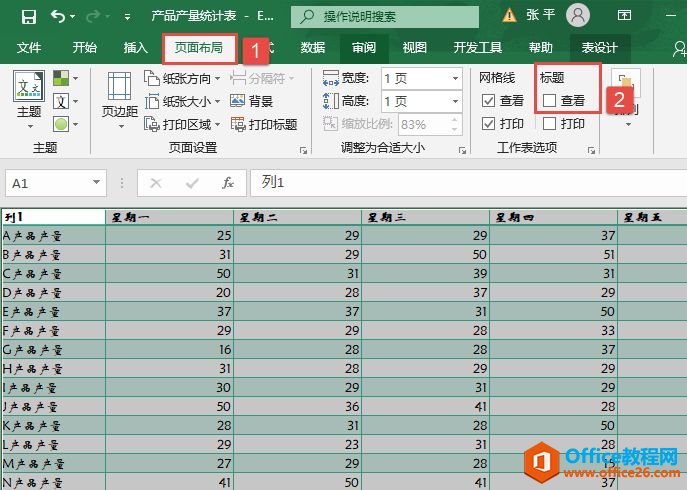Toggle the 网格线 打印 checkbox

[489, 124]
